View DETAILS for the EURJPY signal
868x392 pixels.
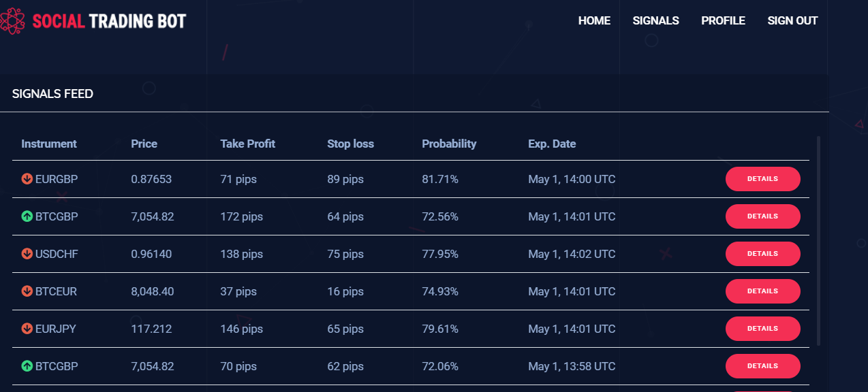click(x=762, y=329)
